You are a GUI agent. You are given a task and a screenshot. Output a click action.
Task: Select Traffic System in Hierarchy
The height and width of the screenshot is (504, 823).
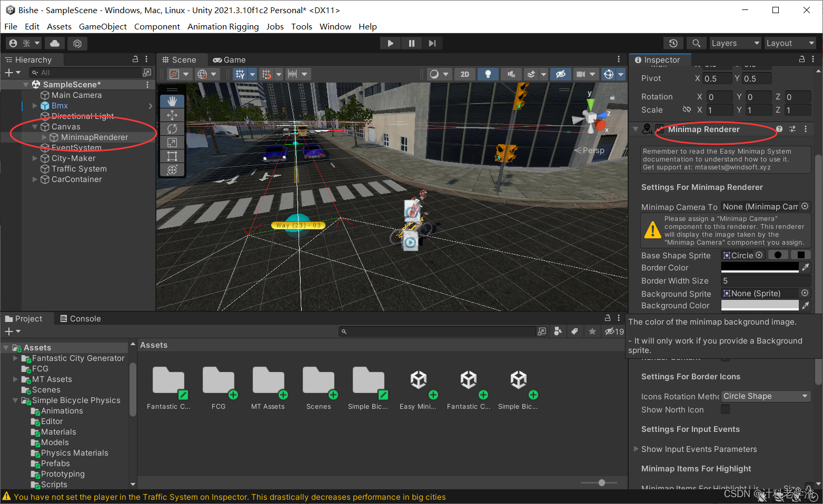click(x=79, y=169)
